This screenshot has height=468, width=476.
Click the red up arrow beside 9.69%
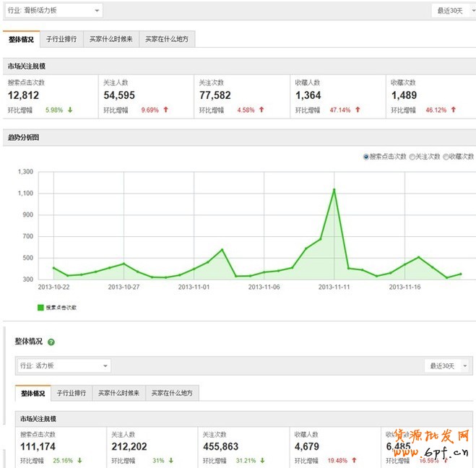click(x=166, y=110)
